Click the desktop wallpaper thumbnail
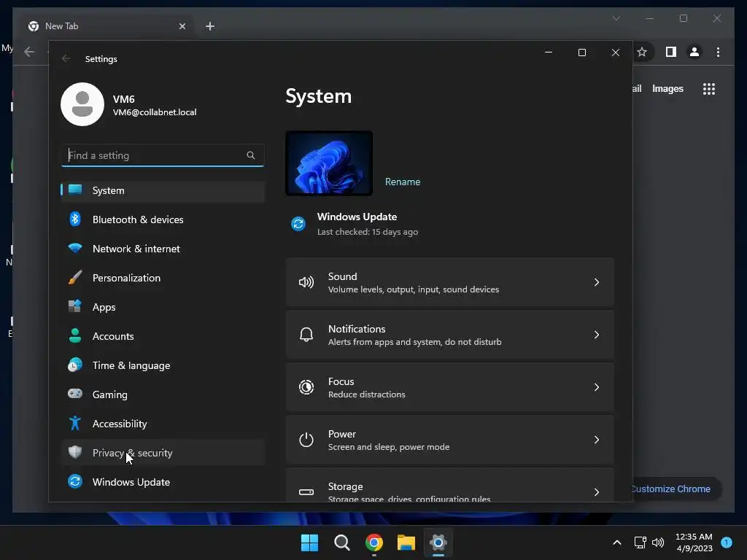The height and width of the screenshot is (560, 747). click(x=329, y=163)
